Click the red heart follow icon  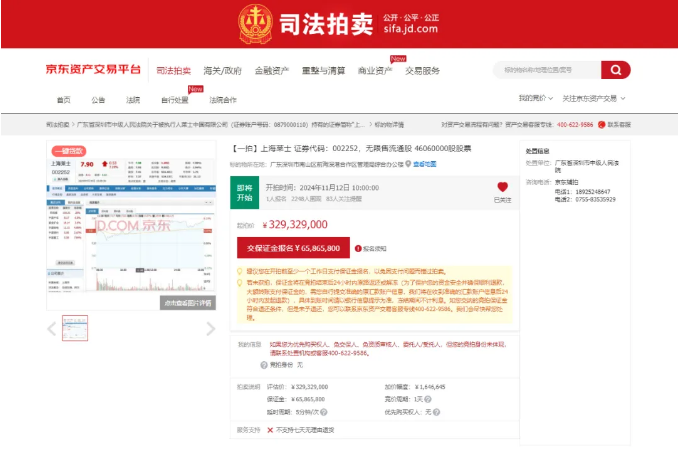coord(502,187)
